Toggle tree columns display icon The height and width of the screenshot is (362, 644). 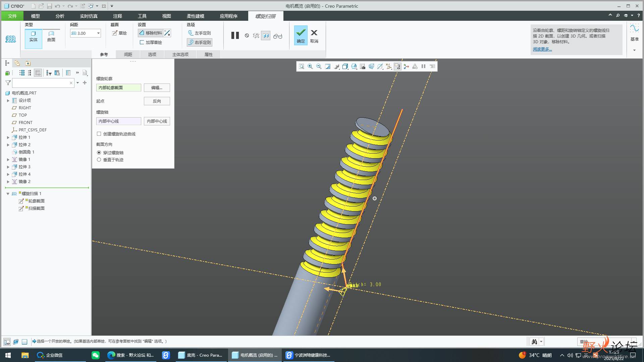38,73
